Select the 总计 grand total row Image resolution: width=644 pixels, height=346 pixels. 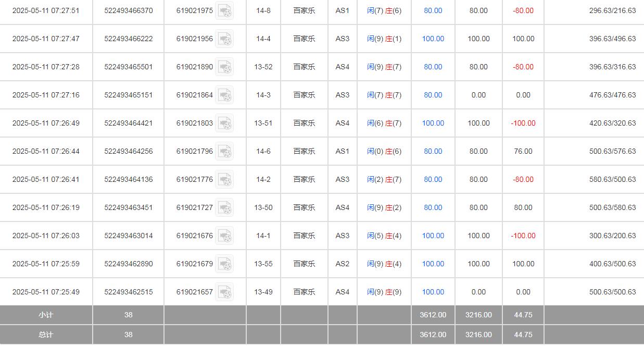click(x=46, y=335)
